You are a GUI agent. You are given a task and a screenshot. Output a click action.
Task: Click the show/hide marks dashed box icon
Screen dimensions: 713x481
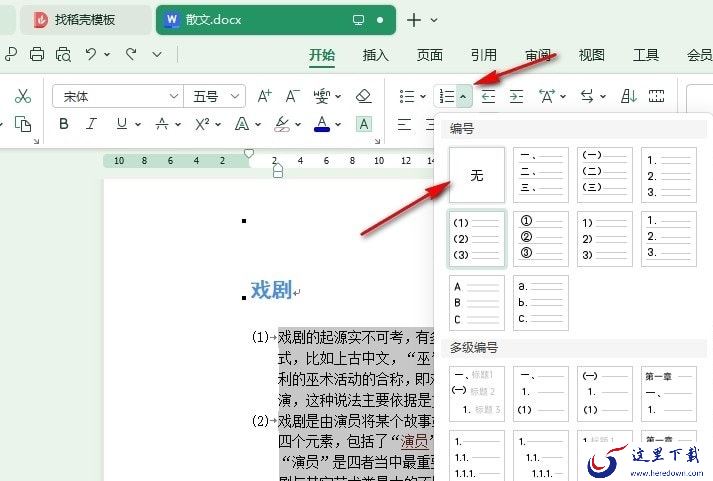pyautogui.click(x=656, y=96)
